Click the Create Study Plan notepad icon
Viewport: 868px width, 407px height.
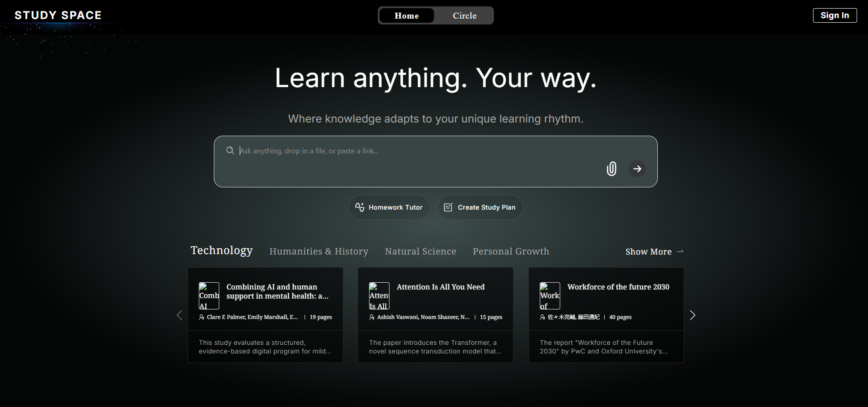(x=448, y=207)
